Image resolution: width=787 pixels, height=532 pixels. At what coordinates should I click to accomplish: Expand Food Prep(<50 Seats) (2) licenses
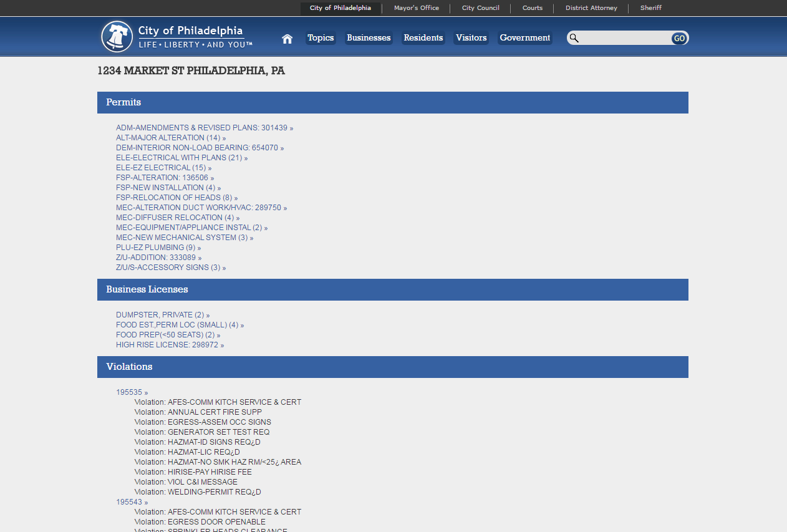coord(168,335)
